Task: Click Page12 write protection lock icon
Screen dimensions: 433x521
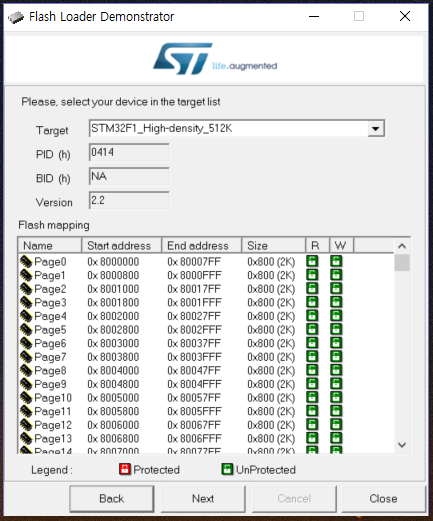Action: pos(336,425)
